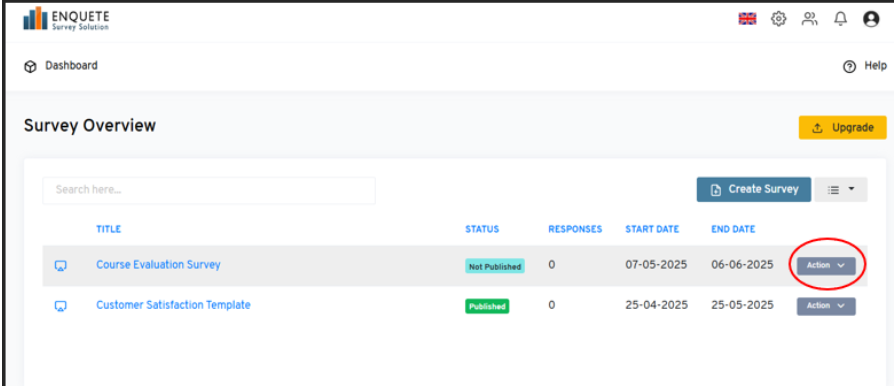Open settings via the gear icon
The image size is (894, 386).
pyautogui.click(x=778, y=19)
